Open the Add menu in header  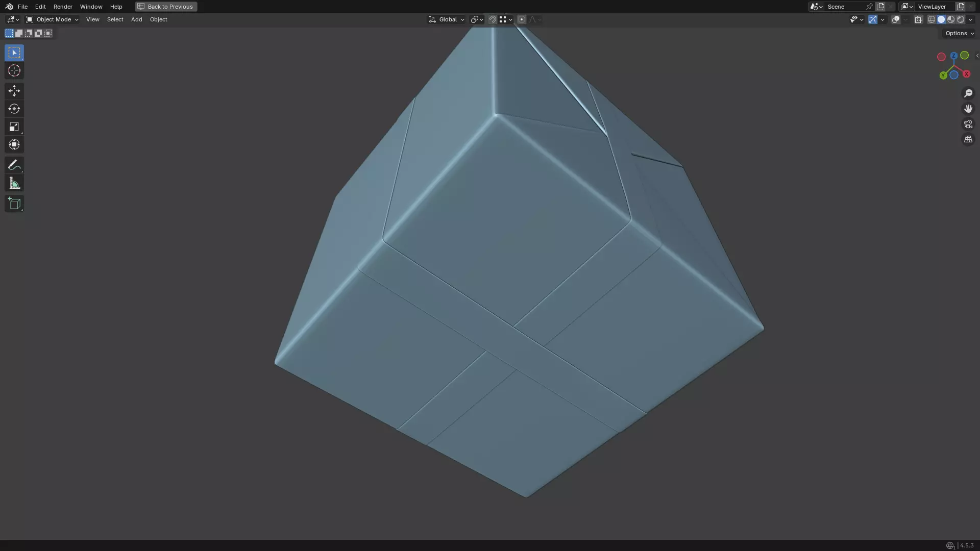pyautogui.click(x=136, y=19)
